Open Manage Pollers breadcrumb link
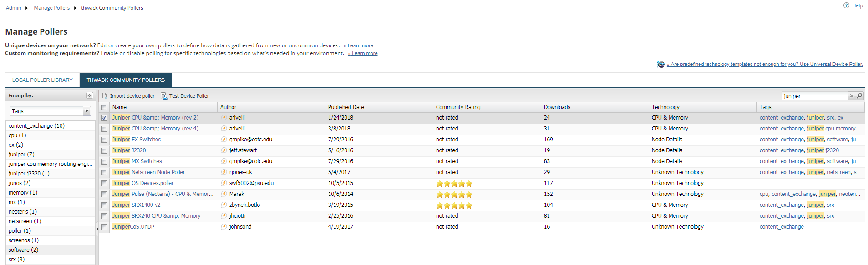The image size is (868, 265). click(52, 8)
